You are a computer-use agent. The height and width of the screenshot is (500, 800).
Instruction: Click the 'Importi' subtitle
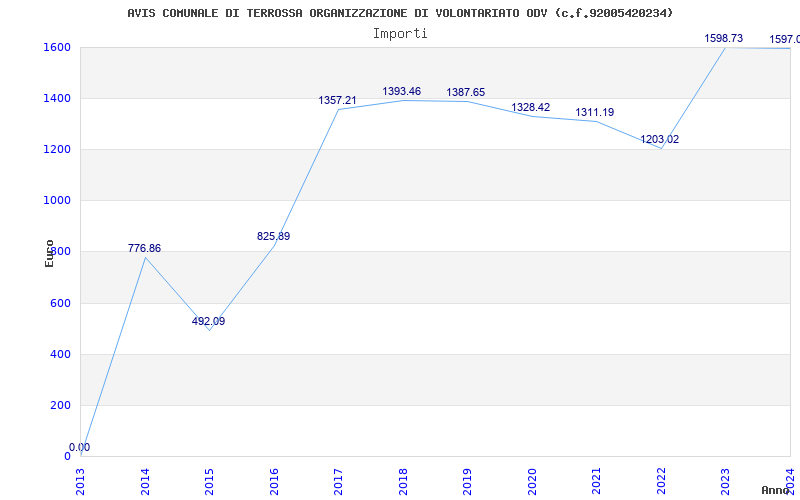[x=400, y=33]
